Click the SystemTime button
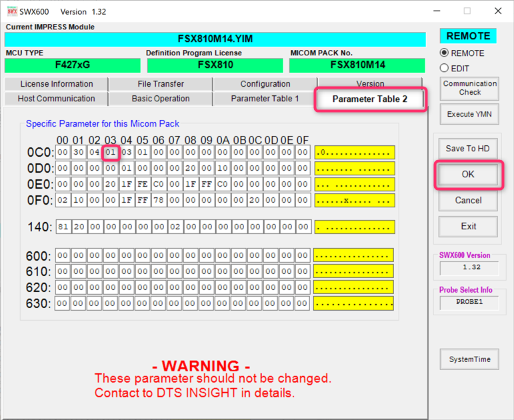Viewport: 514px width, 420px height. tap(469, 359)
